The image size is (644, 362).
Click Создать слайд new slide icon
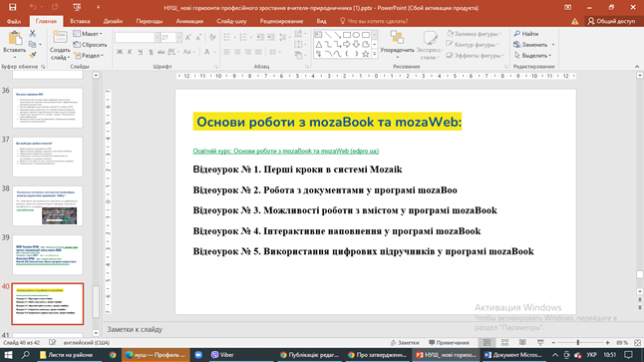[x=60, y=38]
